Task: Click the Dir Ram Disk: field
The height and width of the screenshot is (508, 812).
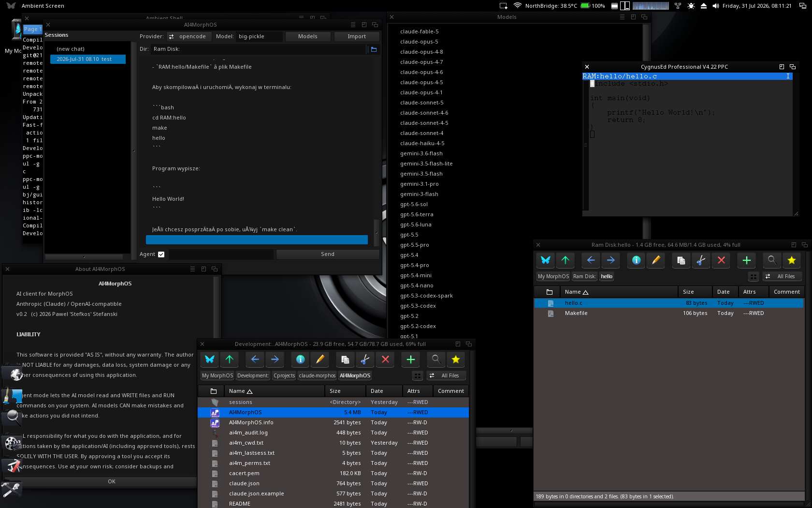Action: pyautogui.click(x=259, y=49)
